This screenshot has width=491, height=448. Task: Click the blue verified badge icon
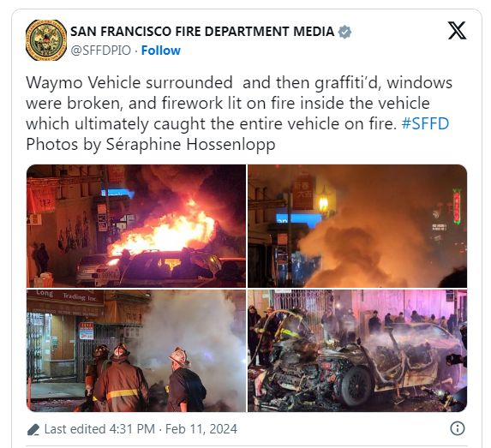click(344, 32)
